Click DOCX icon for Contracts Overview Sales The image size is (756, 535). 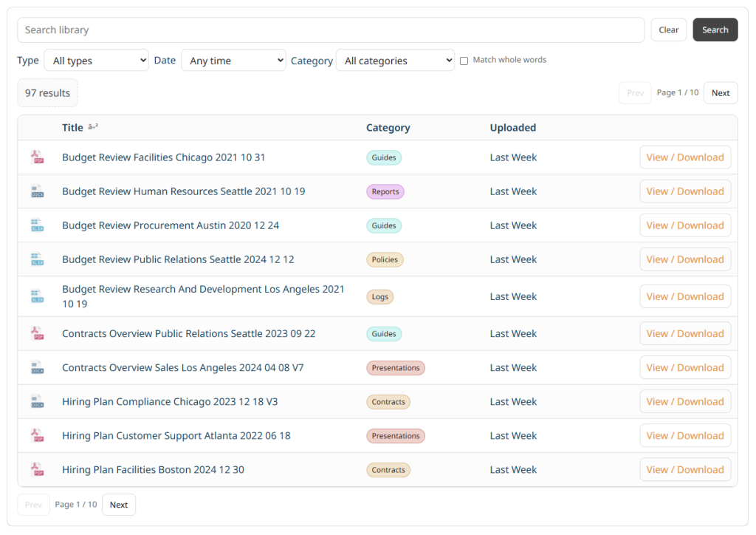(x=37, y=368)
